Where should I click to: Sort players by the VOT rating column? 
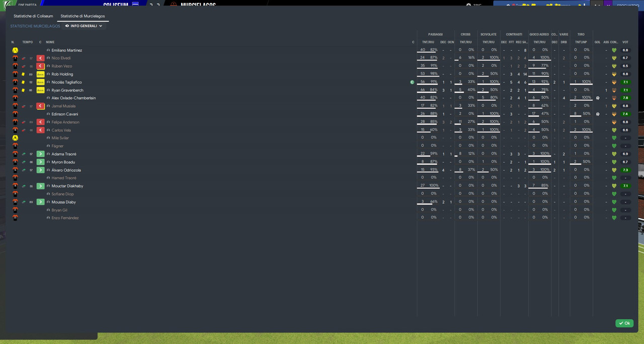625,42
